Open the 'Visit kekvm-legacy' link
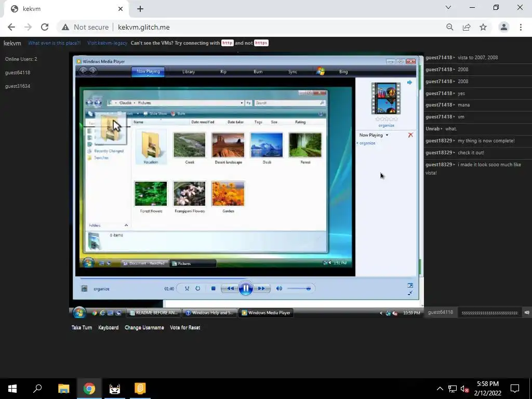532x399 pixels. click(107, 43)
